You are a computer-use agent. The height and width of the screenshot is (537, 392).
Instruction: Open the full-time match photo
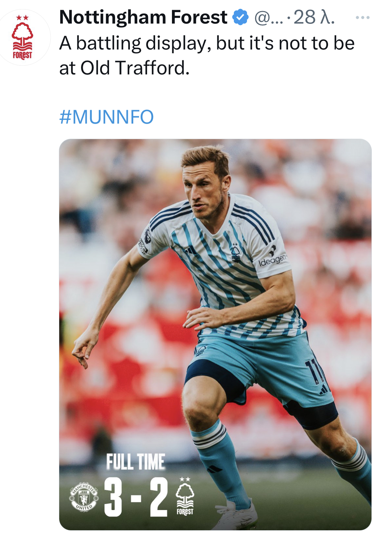pyautogui.click(x=215, y=334)
